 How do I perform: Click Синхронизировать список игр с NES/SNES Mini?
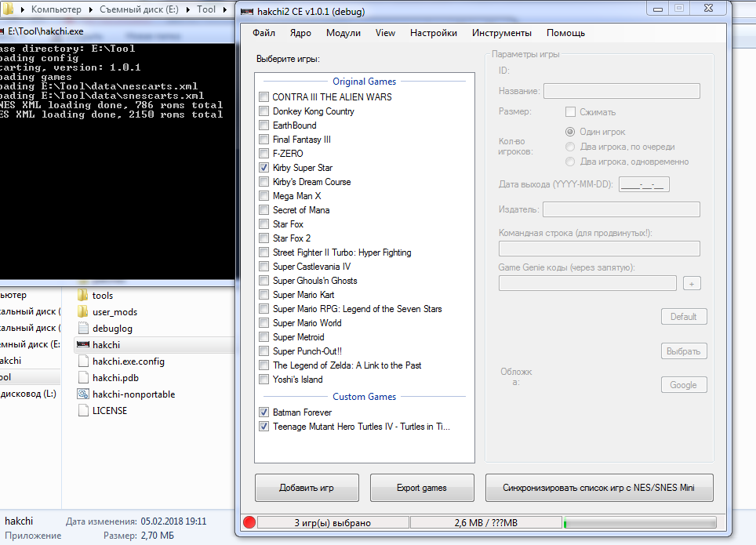599,488
